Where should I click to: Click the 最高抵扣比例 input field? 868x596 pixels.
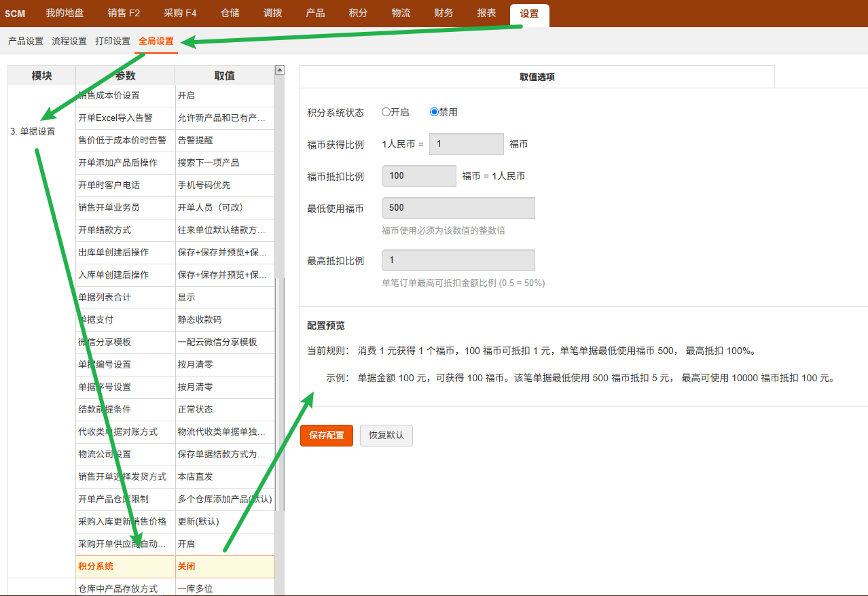[458, 260]
